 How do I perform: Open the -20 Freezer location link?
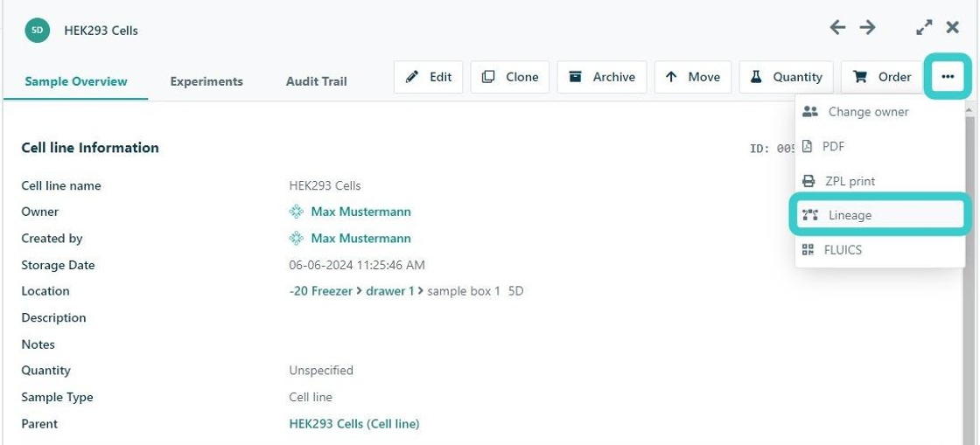pyautogui.click(x=320, y=291)
